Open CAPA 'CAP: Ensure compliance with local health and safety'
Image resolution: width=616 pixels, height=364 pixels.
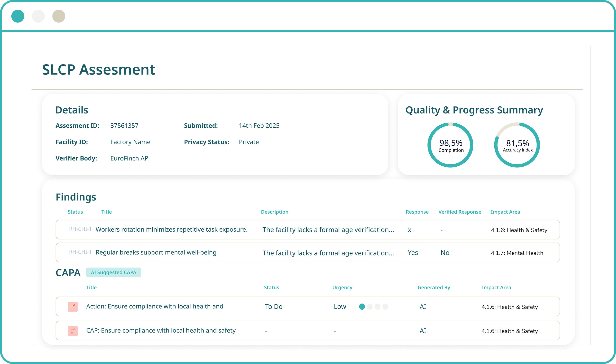308,331
